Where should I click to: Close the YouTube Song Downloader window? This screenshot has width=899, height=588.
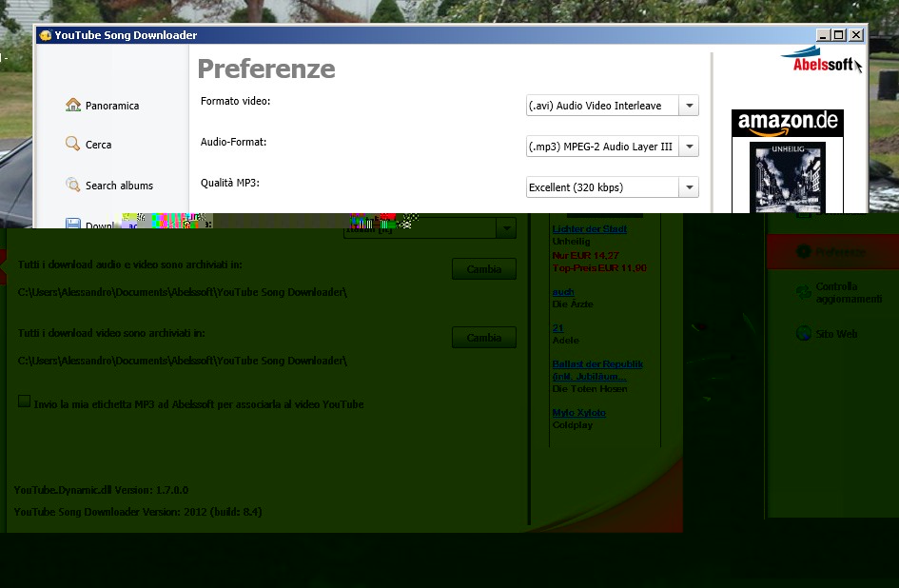856,35
